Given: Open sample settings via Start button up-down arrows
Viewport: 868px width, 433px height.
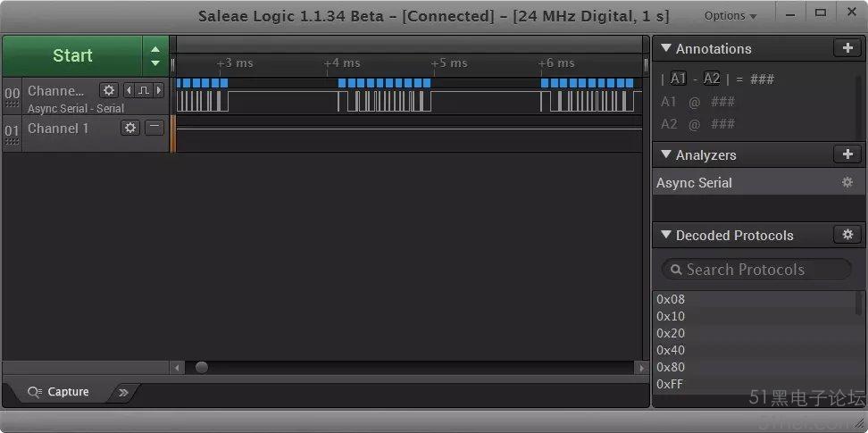Looking at the screenshot, I should point(155,56).
